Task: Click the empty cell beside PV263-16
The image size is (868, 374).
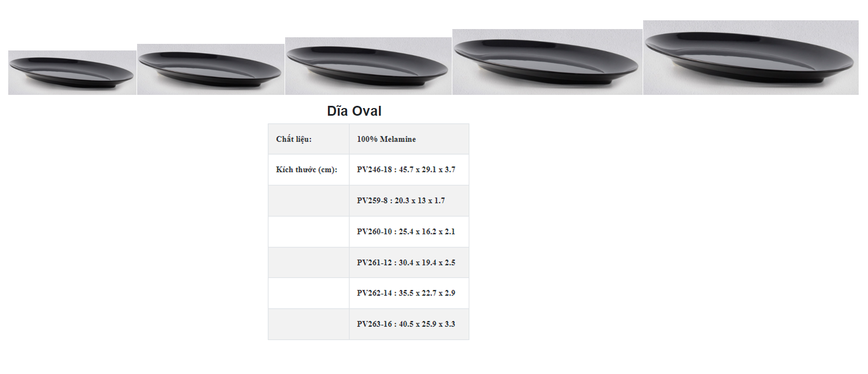Action: (x=309, y=324)
